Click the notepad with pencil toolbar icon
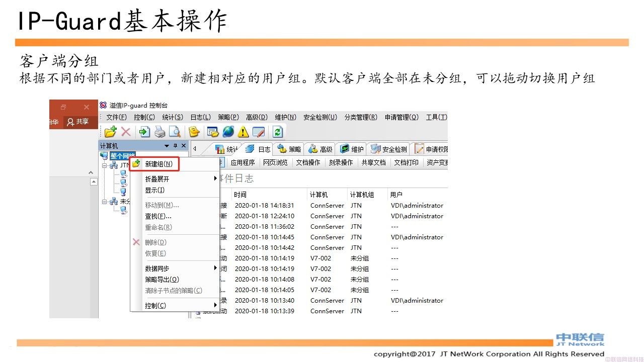 [259, 132]
